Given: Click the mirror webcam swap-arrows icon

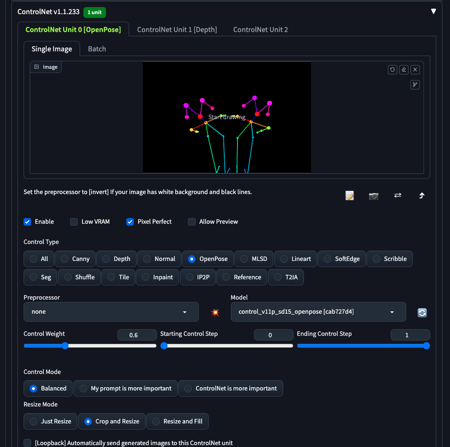Looking at the screenshot, I should click(398, 195).
